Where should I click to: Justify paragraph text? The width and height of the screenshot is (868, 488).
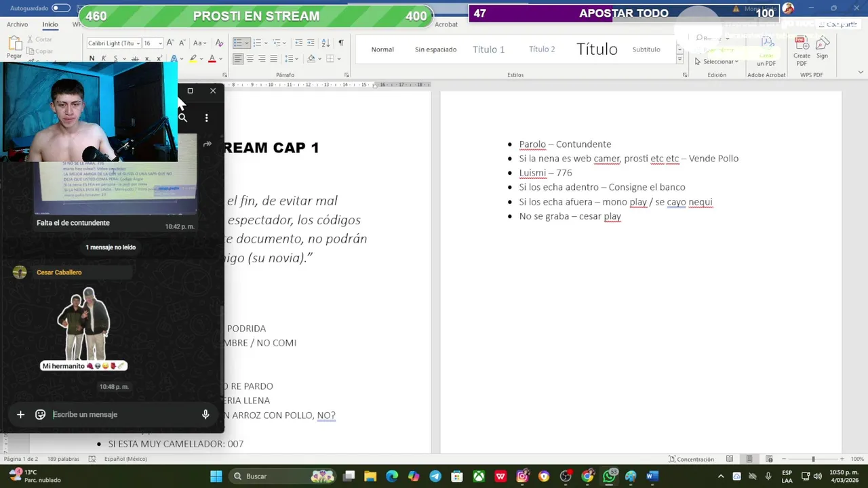273,59
